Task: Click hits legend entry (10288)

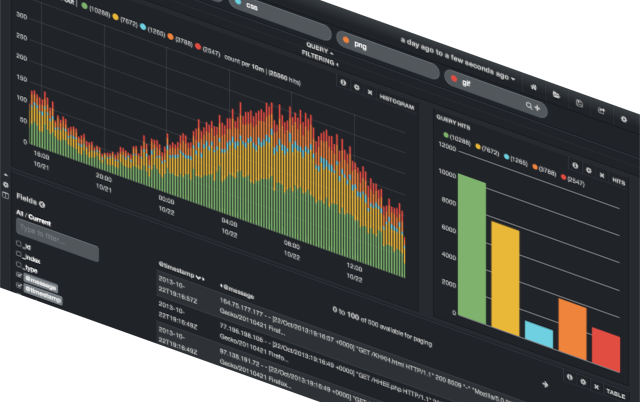Action: (x=457, y=138)
